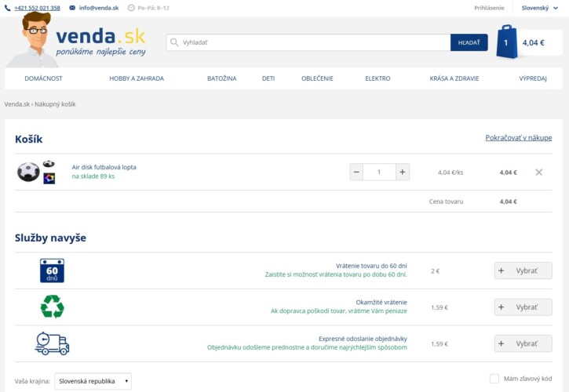Select Vybrať for Expresné odoslanie service
The image size is (569, 392).
[x=523, y=343]
